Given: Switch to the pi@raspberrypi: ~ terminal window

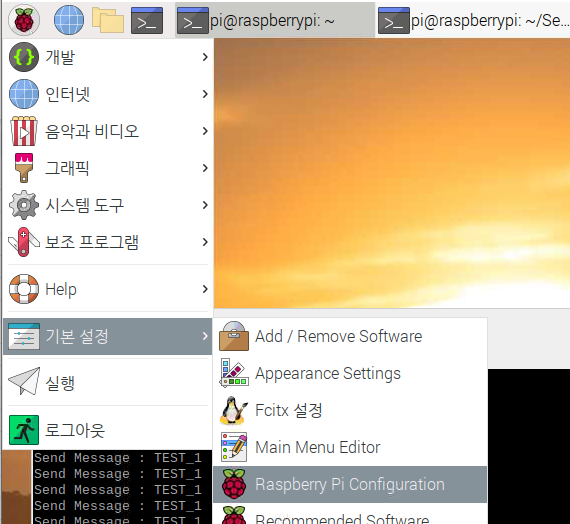Looking at the screenshot, I should tap(275, 20).
